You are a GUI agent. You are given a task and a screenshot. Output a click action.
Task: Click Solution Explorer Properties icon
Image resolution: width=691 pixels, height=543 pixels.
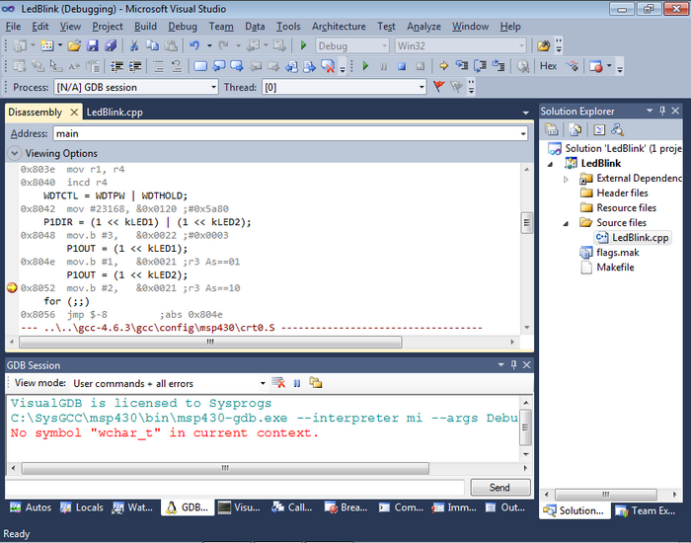(551, 129)
